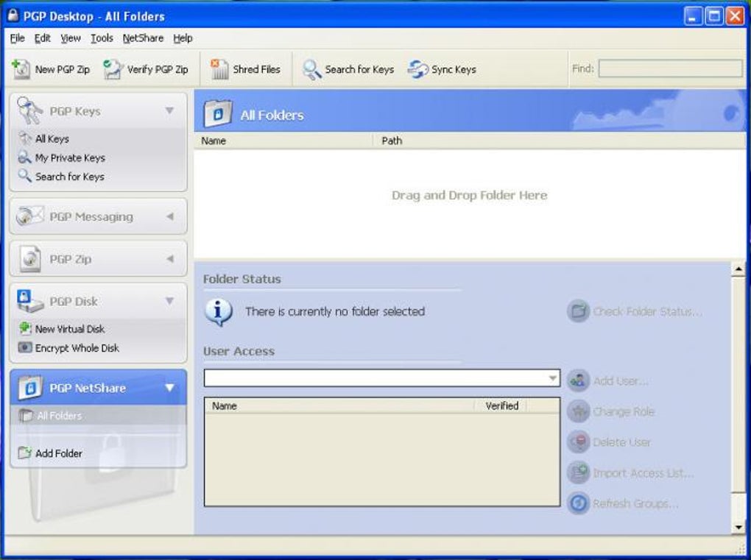
Task: Click the PGP Keys panel keys icon
Action: (x=29, y=110)
